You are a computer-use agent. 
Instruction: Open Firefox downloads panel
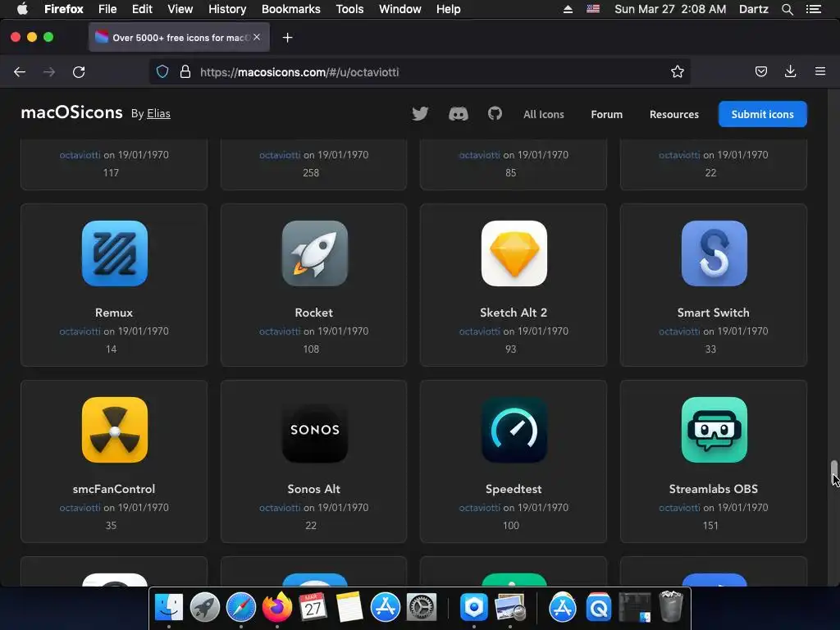(790, 72)
